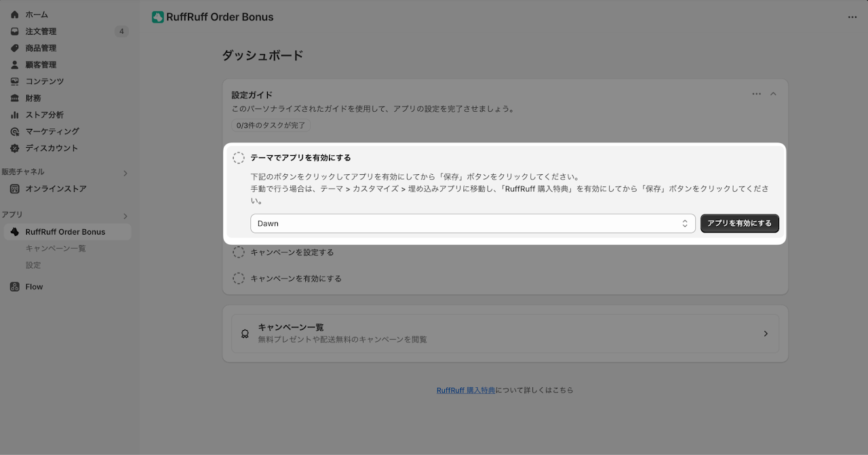Click the ダッシュボード page heading
The height and width of the screenshot is (455, 868).
pos(263,56)
